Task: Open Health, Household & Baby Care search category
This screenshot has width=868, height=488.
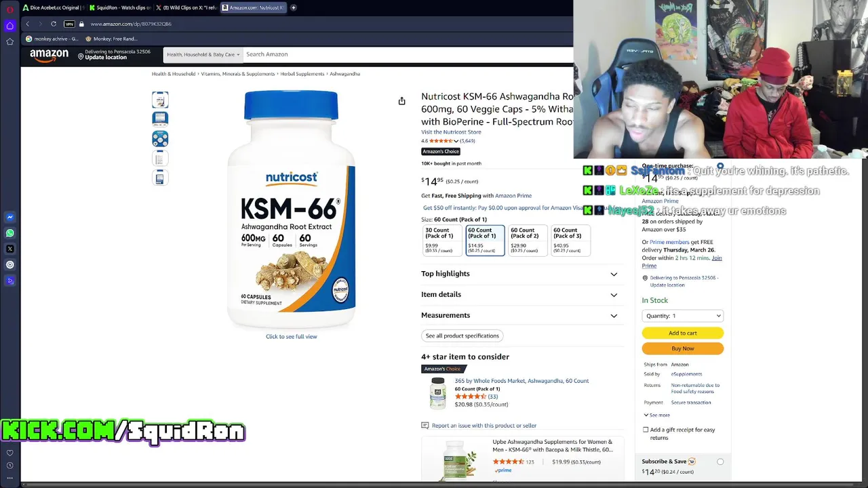Action: pyautogui.click(x=203, y=54)
